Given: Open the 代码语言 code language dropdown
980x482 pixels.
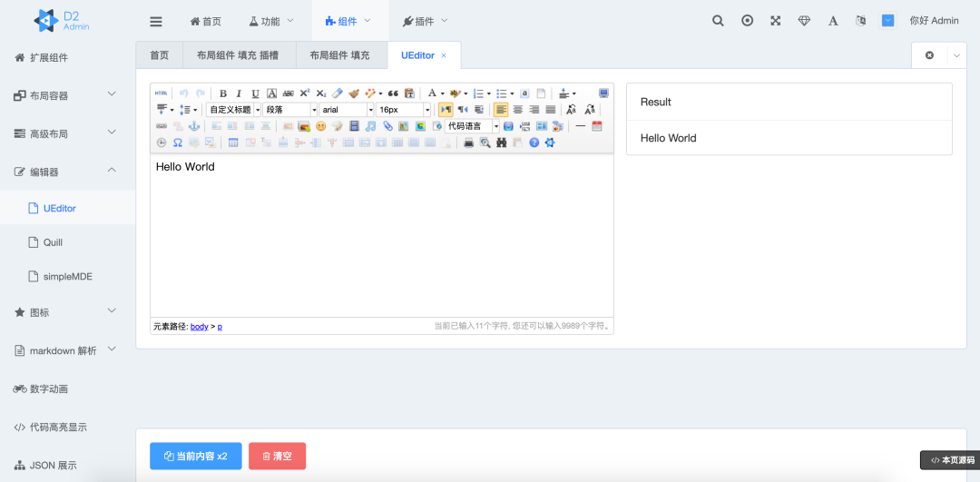Looking at the screenshot, I should click(473, 126).
